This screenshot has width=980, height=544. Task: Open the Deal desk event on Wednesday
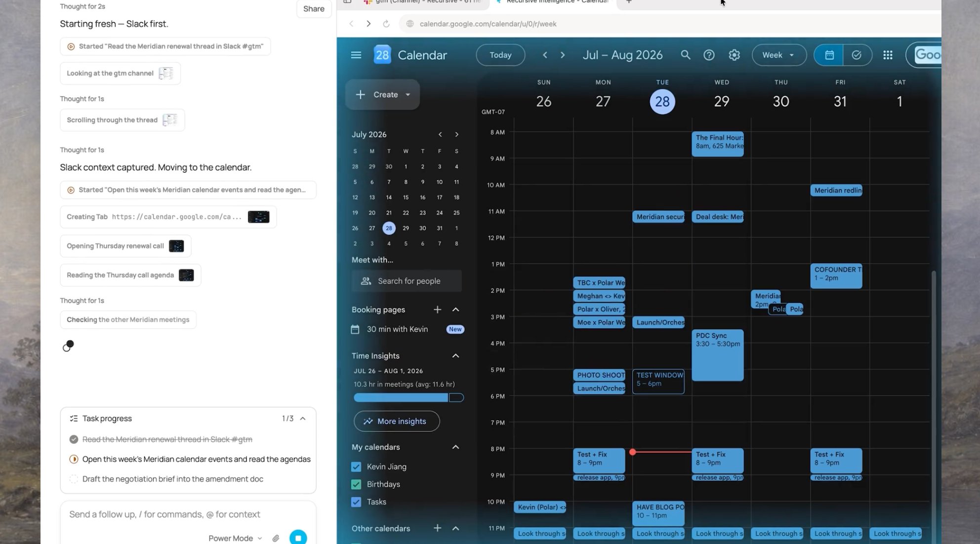718,217
